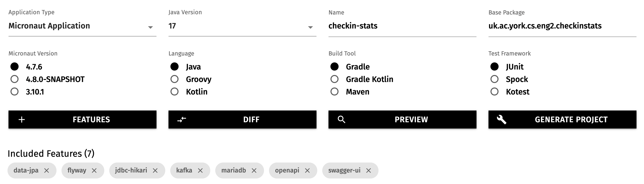Remove the kafka feature chip
The image size is (644, 184).
tap(200, 170)
